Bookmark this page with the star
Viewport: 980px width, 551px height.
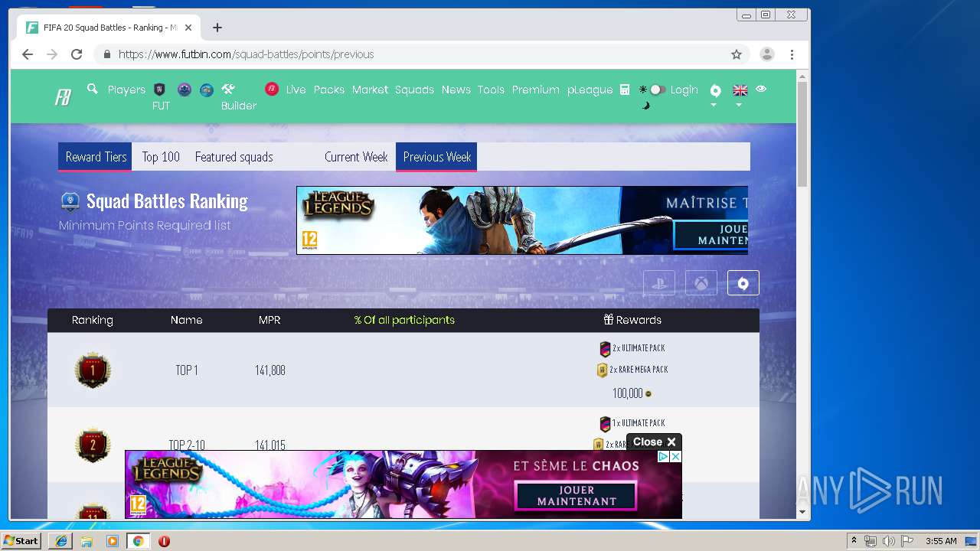[737, 54]
